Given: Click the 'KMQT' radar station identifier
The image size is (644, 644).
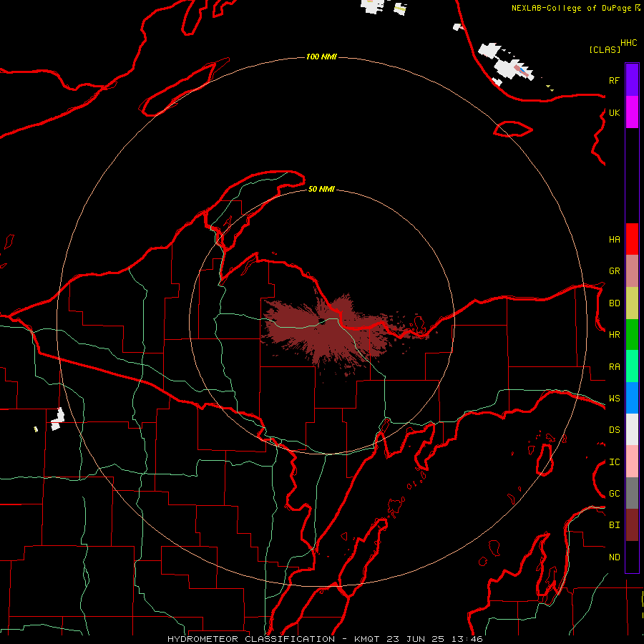Looking at the screenshot, I should tap(369, 639).
